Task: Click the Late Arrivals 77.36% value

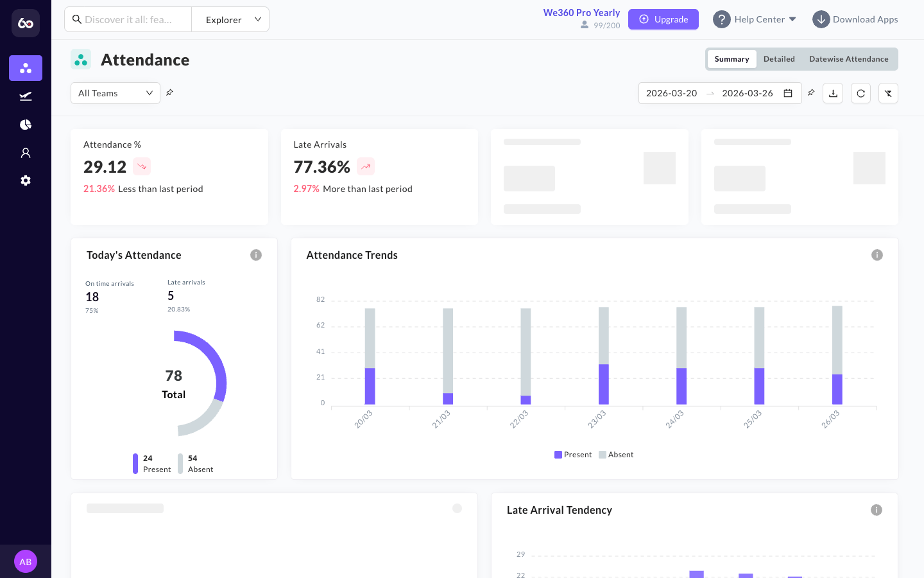Action: (321, 167)
